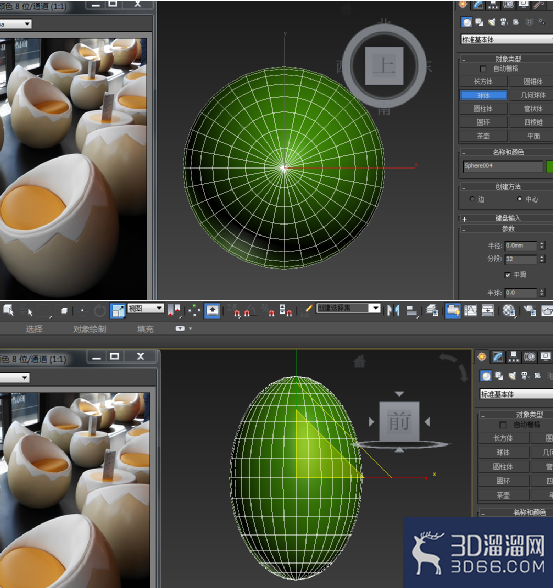Open Motion tab in the Front-view command panel
This screenshot has height=588, width=553.
pos(529,357)
